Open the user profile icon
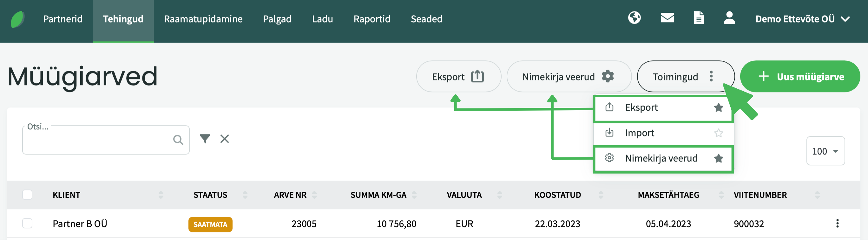 click(729, 18)
